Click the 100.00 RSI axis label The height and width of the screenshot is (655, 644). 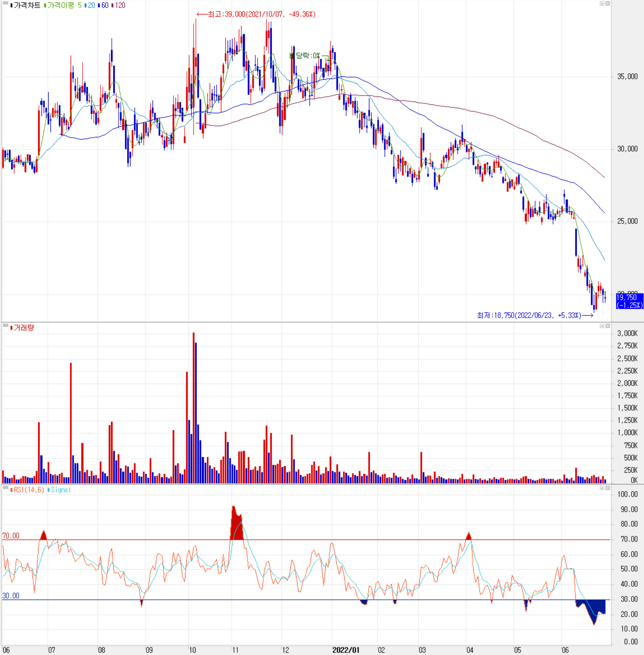click(x=628, y=494)
